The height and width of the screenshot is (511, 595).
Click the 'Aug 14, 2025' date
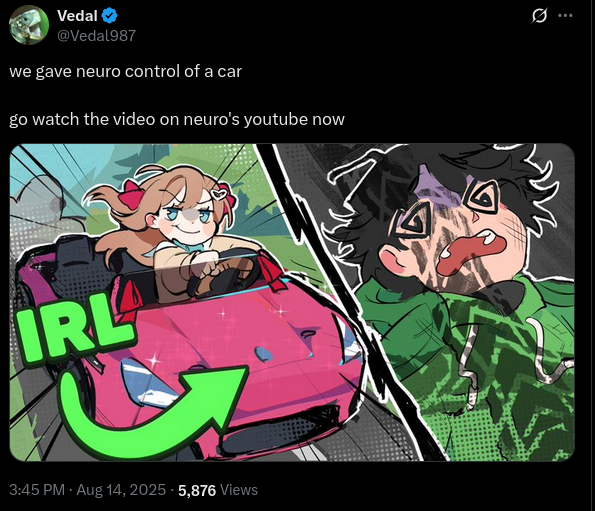tap(121, 490)
